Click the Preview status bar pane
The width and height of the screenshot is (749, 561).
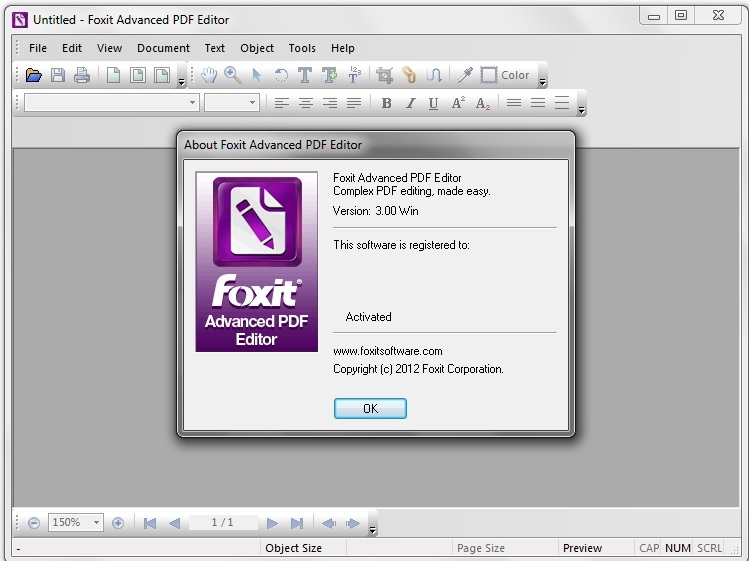pos(582,548)
